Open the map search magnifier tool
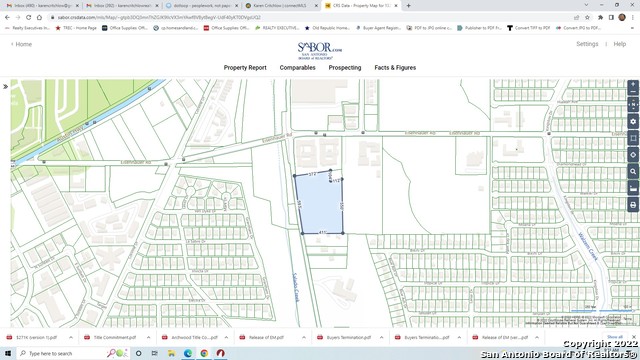This screenshot has height=360, width=640. tap(633, 171)
